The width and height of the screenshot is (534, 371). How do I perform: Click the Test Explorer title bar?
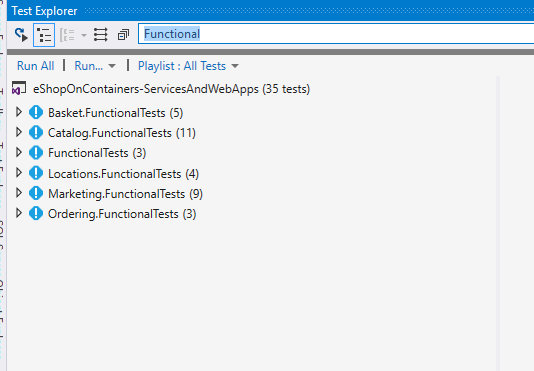(270, 11)
